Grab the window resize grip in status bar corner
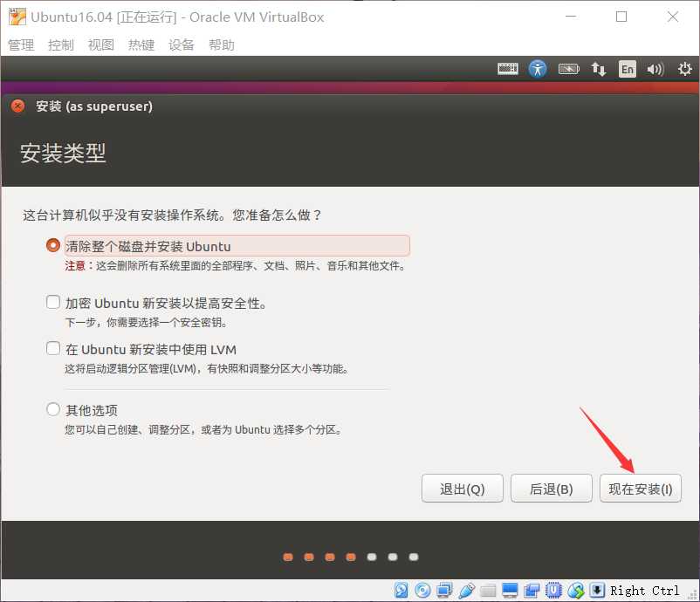Viewport: 700px width, 602px height. 693,595
